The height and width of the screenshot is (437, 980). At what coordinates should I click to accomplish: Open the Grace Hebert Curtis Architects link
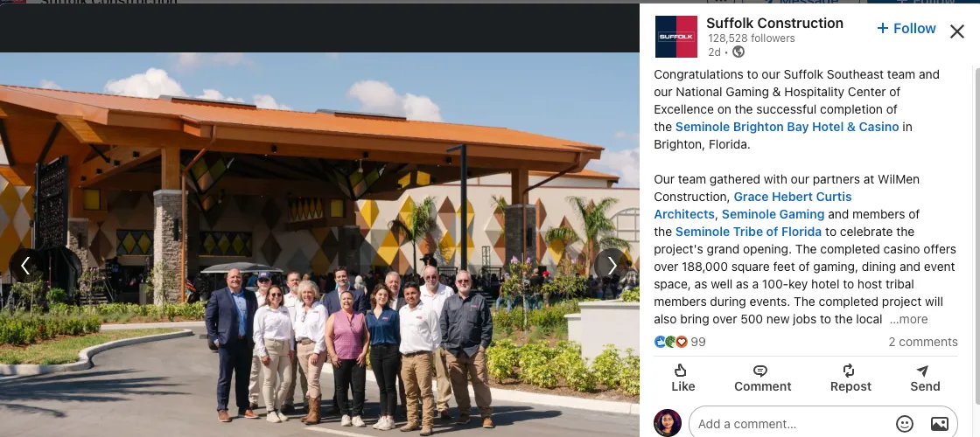(x=752, y=205)
